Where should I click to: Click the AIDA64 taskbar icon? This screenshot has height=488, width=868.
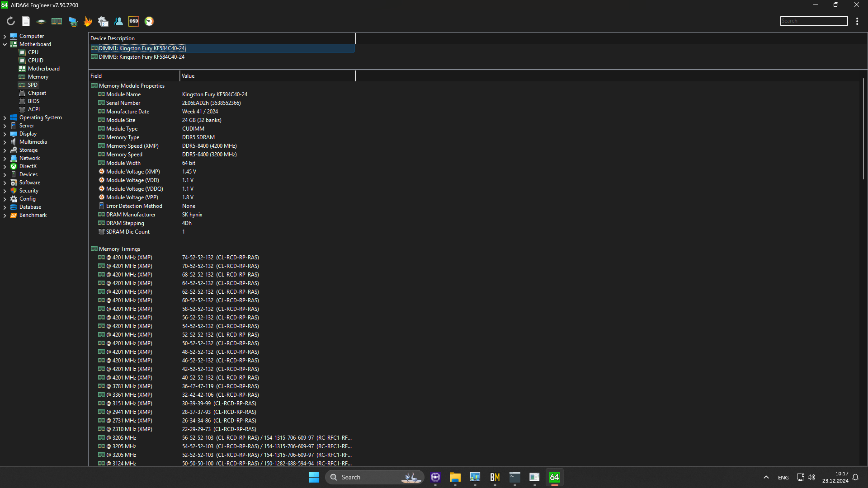coord(554,477)
